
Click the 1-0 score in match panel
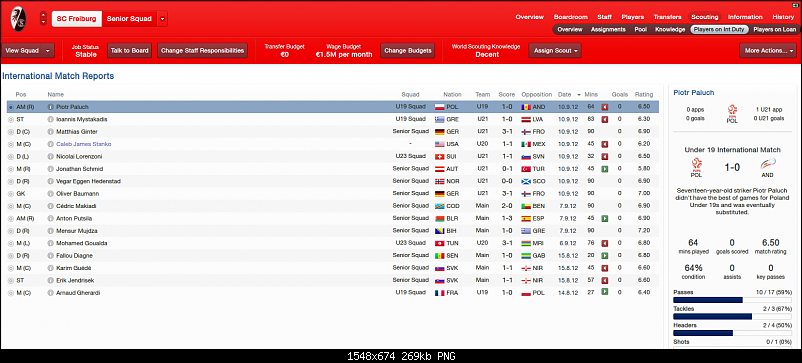pos(732,167)
